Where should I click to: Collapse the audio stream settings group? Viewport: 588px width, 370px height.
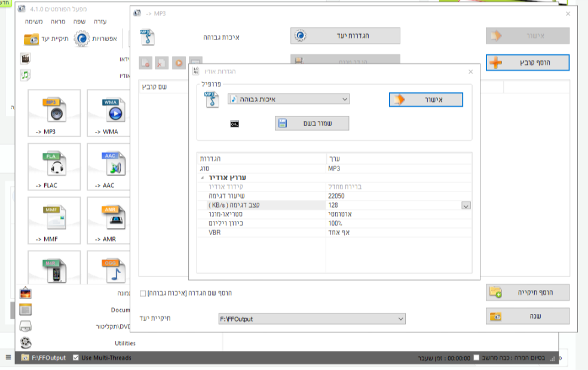[202, 178]
